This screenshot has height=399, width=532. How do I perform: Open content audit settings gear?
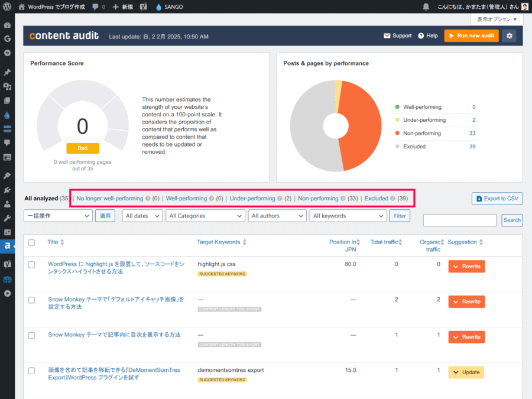click(510, 35)
